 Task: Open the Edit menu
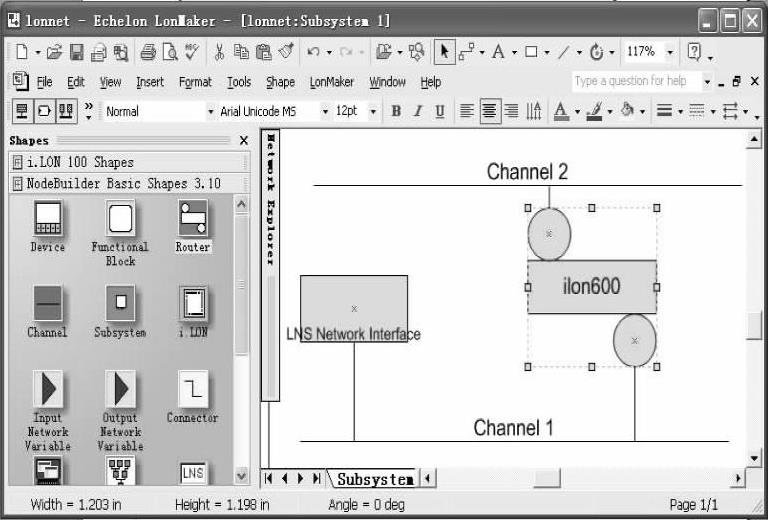pos(76,82)
